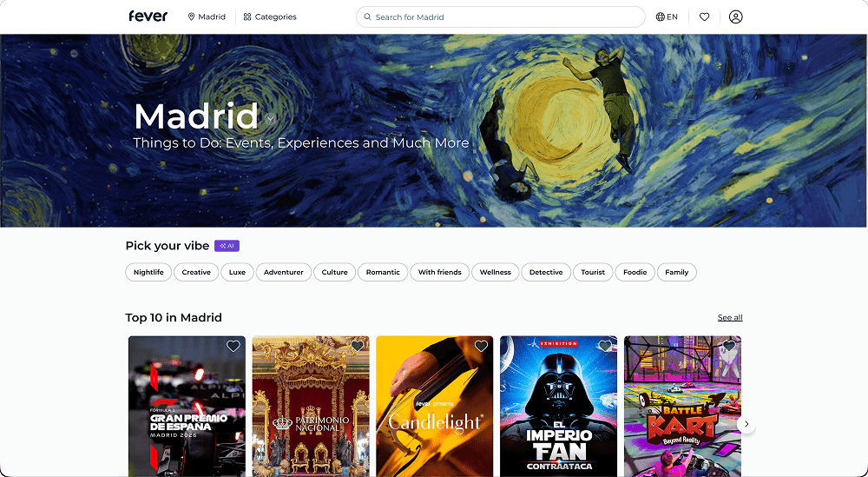The image size is (868, 477).
Task: Select the Luxe vibe chip
Action: coord(238,272)
